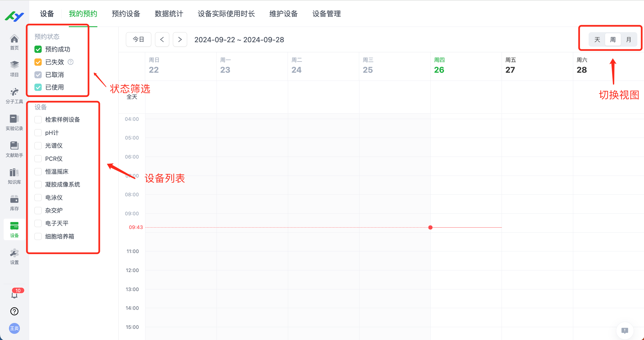Switch to the 数据统计 tab
This screenshot has width=644, height=340.
(x=168, y=14)
